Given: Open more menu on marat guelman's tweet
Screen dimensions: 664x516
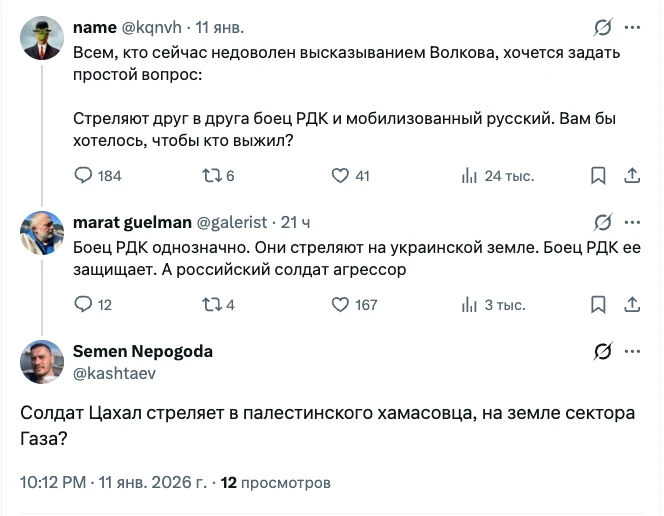Looking at the screenshot, I should coord(633,222).
